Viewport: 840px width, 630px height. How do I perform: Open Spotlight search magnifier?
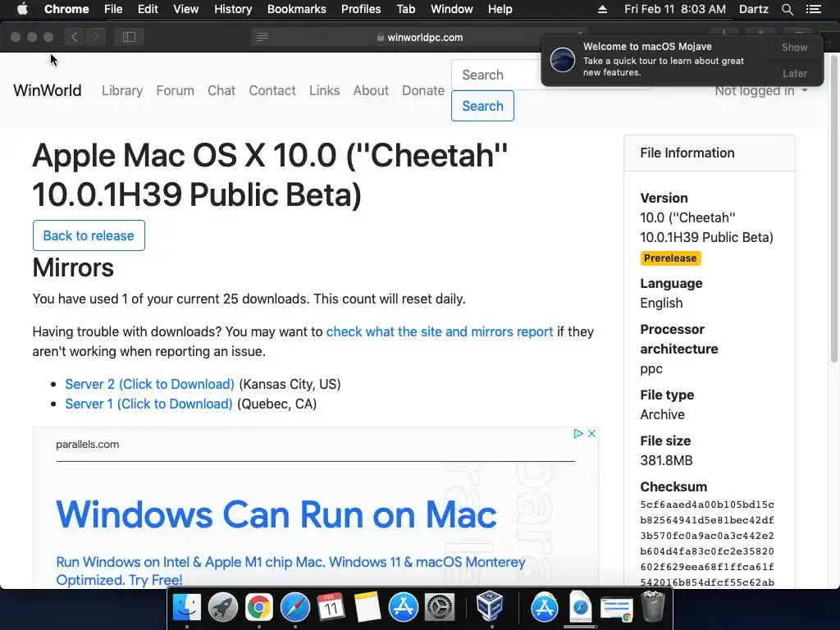(x=787, y=9)
